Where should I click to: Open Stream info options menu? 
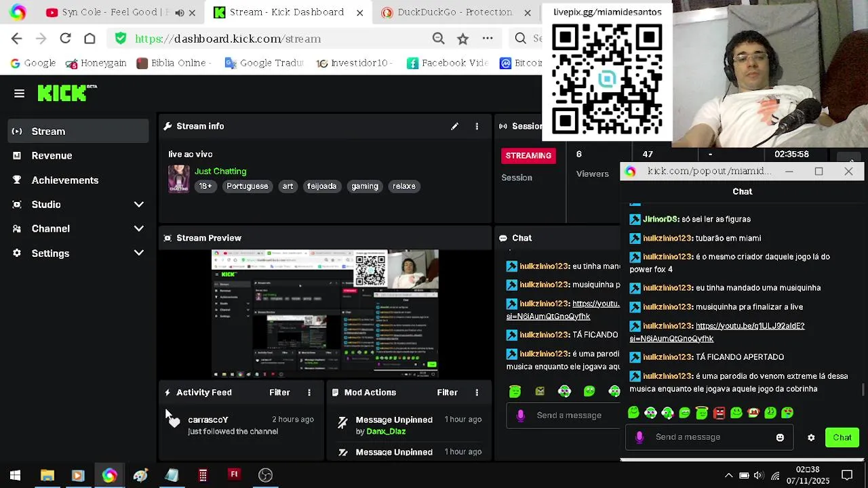pos(477,126)
